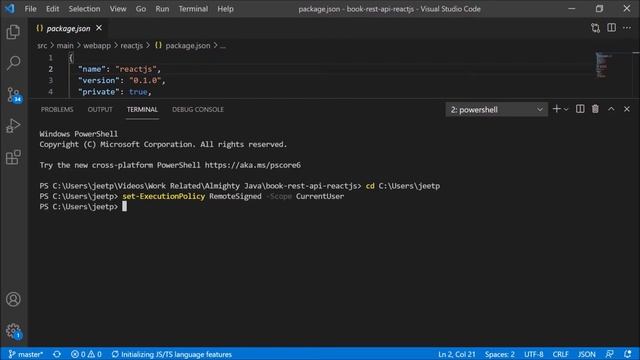Select the package.json editor tab
640x360 pixels.
click(68, 28)
